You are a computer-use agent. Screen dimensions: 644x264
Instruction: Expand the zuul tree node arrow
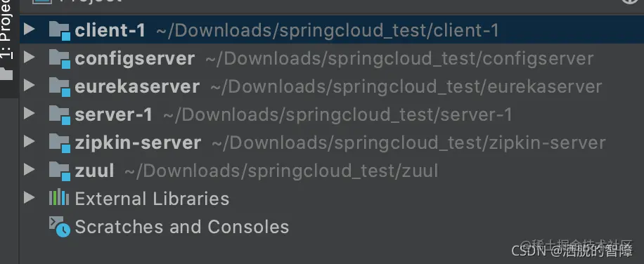tap(29, 169)
